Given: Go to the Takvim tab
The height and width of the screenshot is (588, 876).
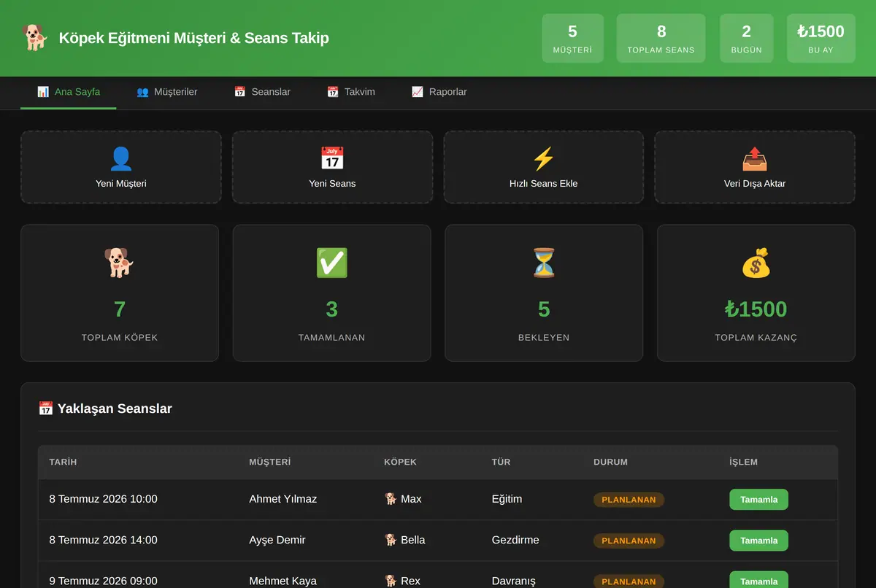Looking at the screenshot, I should 351,92.
